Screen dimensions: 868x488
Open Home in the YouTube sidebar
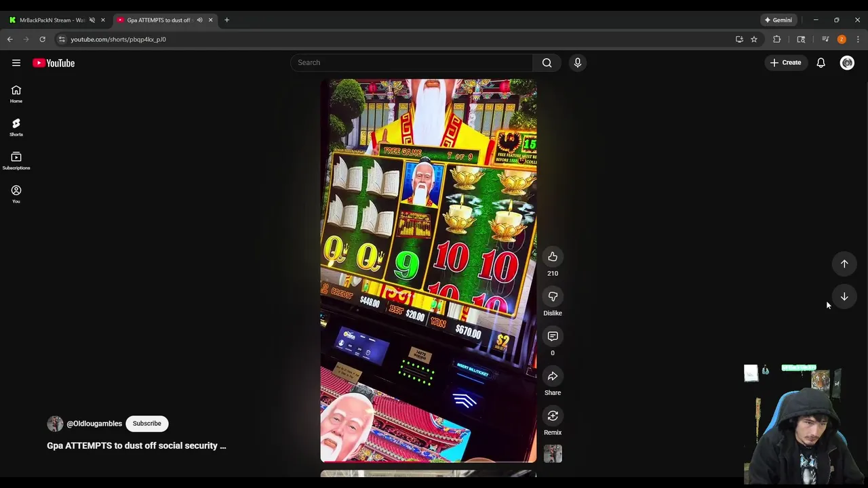click(x=16, y=94)
